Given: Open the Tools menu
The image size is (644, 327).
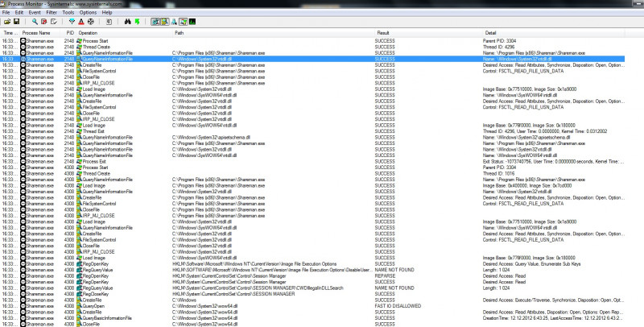Looking at the screenshot, I should 68,13.
